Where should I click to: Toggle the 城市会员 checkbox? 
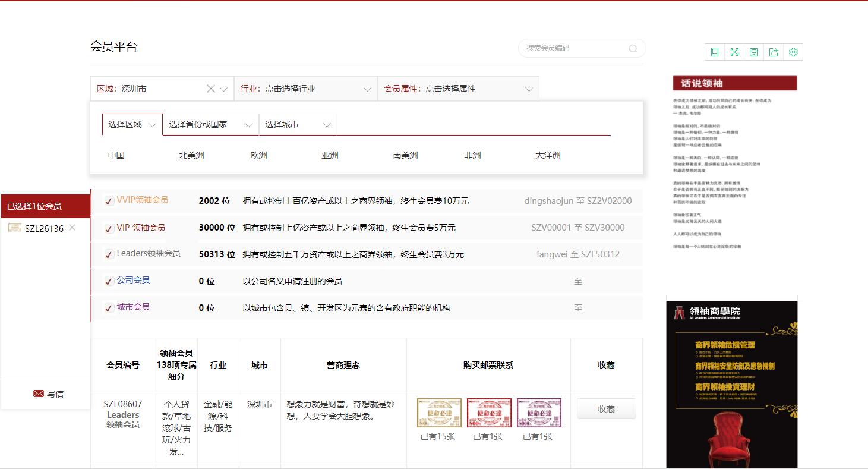click(109, 309)
